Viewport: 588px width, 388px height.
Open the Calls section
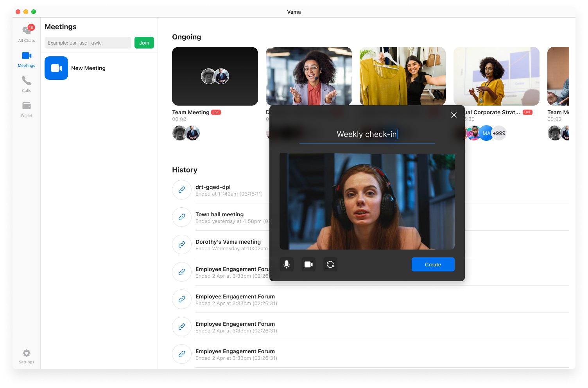pos(27,84)
